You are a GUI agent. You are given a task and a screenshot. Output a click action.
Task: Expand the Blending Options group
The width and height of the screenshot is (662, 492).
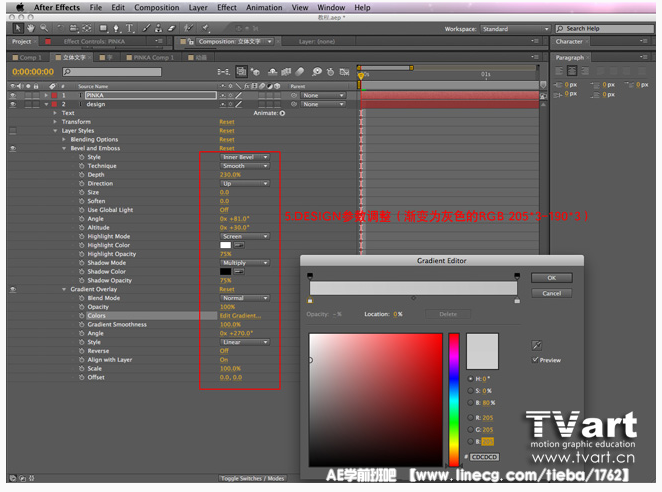pos(64,139)
